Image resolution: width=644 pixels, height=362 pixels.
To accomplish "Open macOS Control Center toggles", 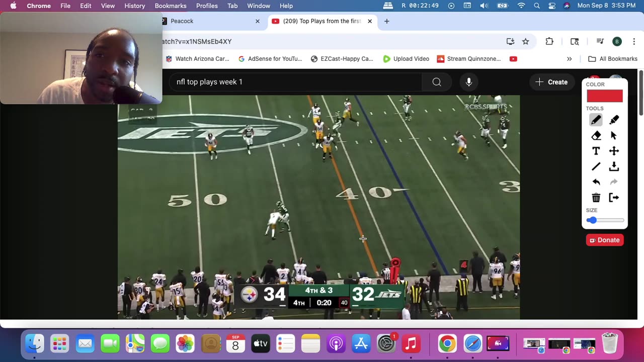I will [x=552, y=6].
